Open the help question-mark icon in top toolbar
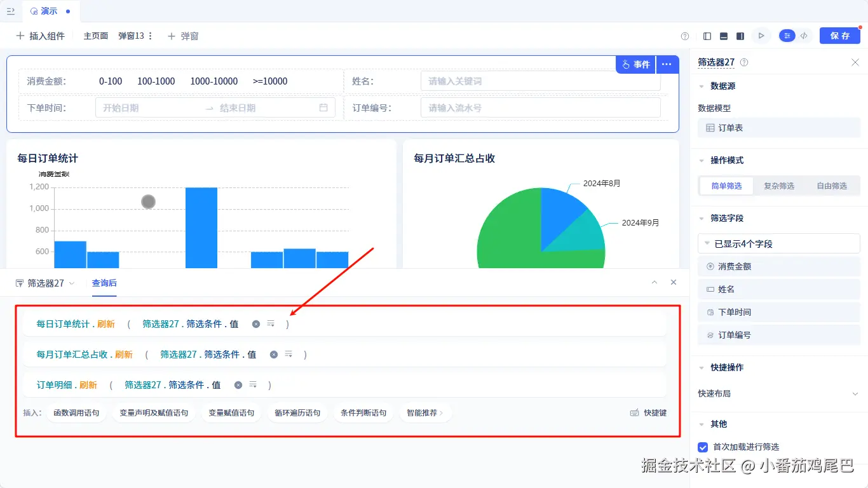This screenshot has width=868, height=488. pos(685,36)
